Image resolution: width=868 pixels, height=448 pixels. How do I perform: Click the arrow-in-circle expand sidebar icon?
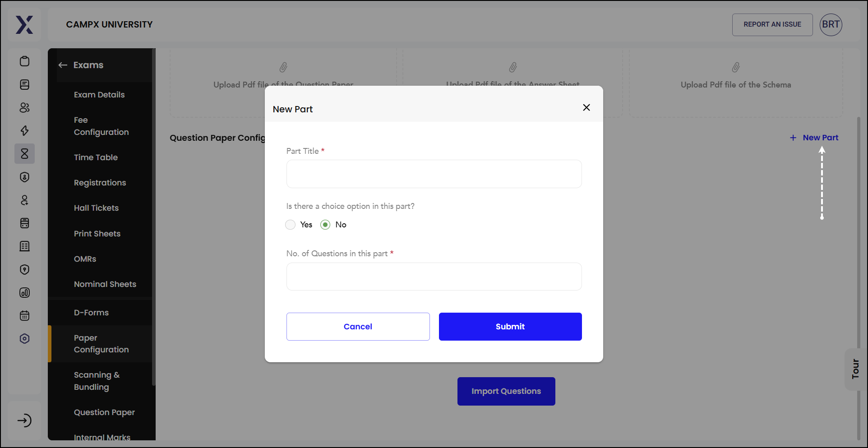[24, 420]
